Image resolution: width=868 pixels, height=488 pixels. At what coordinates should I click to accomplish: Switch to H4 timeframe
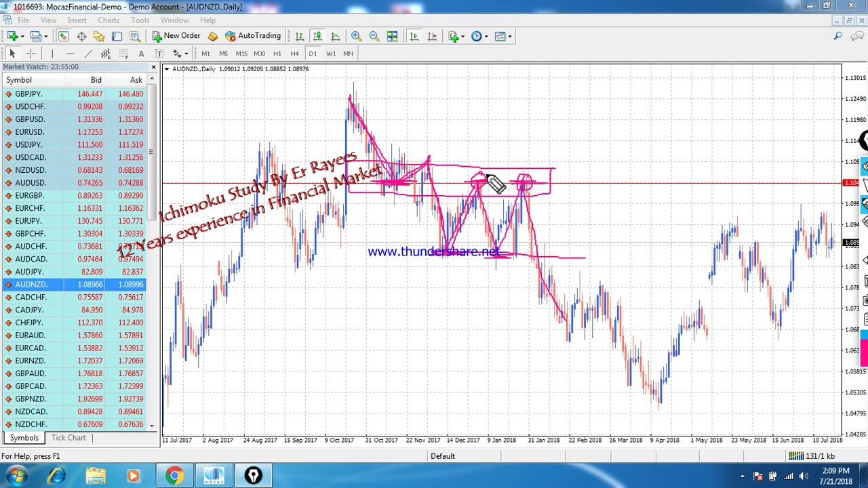pos(294,54)
